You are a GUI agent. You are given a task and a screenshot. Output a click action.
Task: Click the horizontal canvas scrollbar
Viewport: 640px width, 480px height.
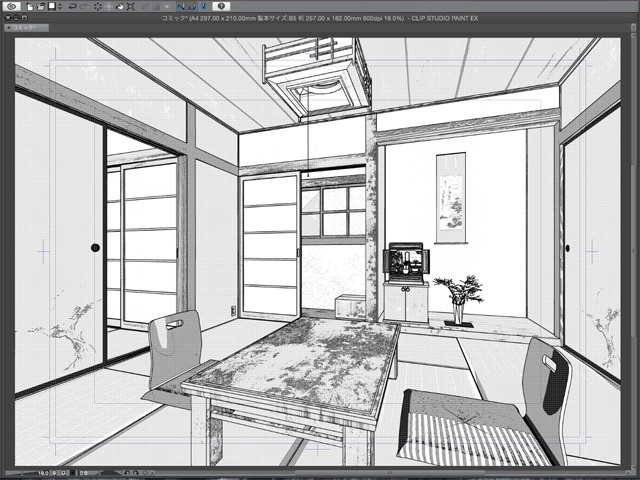[390, 473]
